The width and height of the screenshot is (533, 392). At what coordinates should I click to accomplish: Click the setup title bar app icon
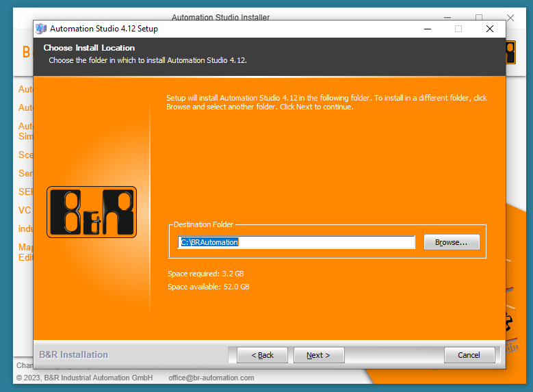tap(41, 29)
